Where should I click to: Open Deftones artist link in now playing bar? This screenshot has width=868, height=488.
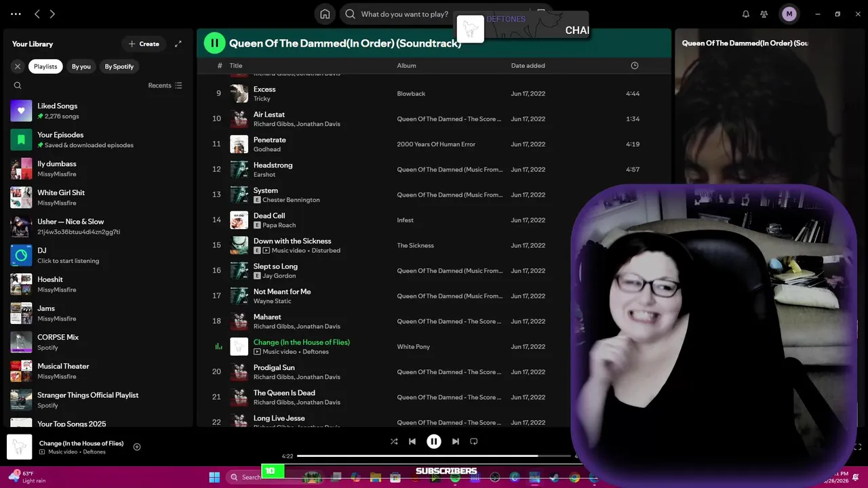coord(94,452)
